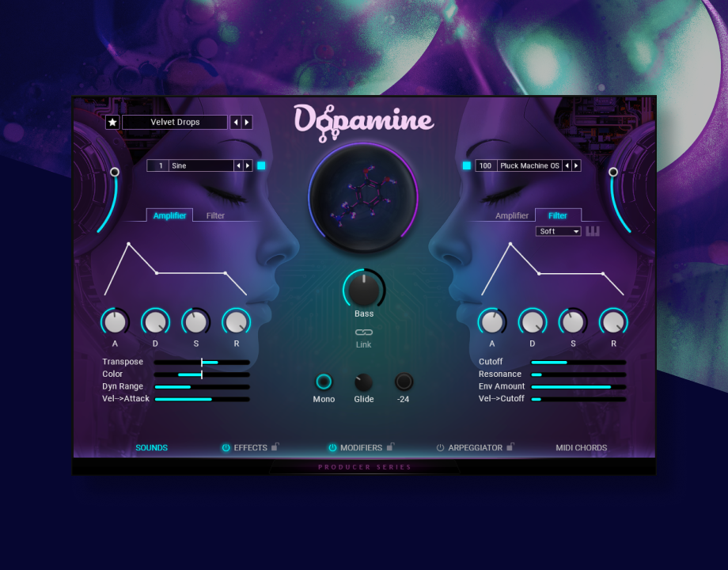Open the Pluck Machine OS sound selector

pos(529,165)
